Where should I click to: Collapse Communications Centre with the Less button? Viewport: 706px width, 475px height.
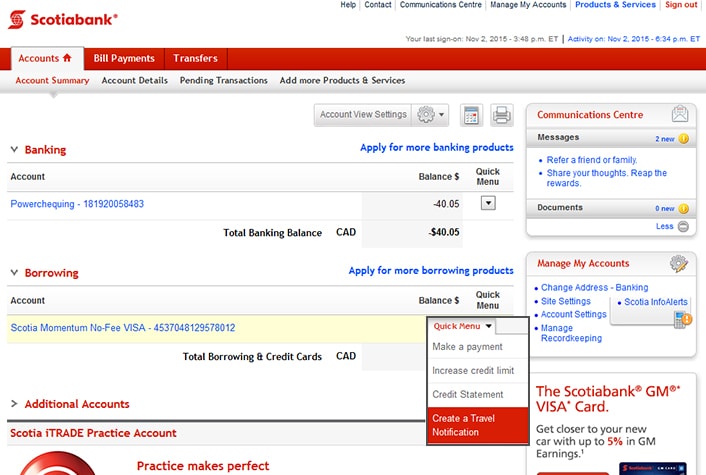[682, 227]
